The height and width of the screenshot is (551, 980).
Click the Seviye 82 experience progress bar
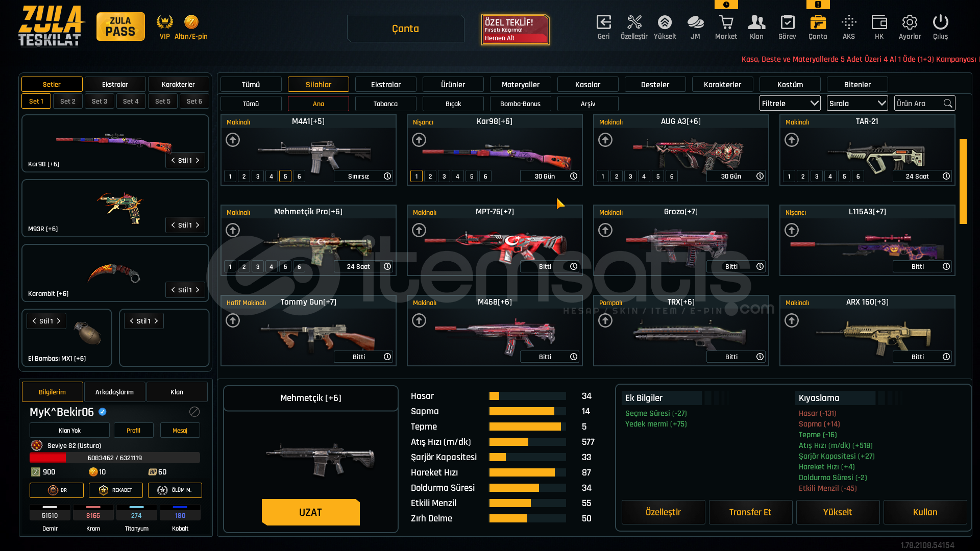pyautogui.click(x=115, y=458)
